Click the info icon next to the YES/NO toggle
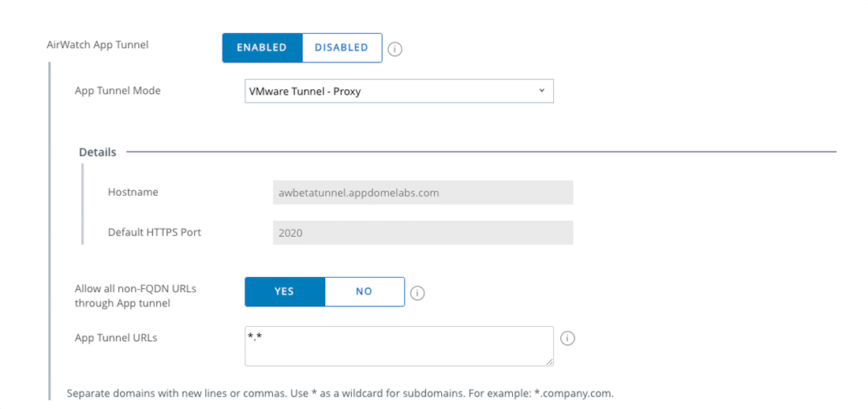 pyautogui.click(x=418, y=293)
